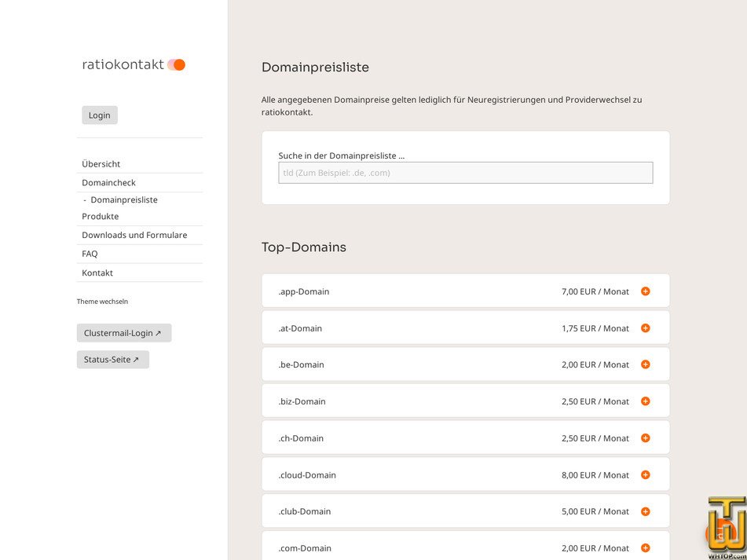Open the .cloud-Domain price row
747x560 pixels.
point(466,474)
